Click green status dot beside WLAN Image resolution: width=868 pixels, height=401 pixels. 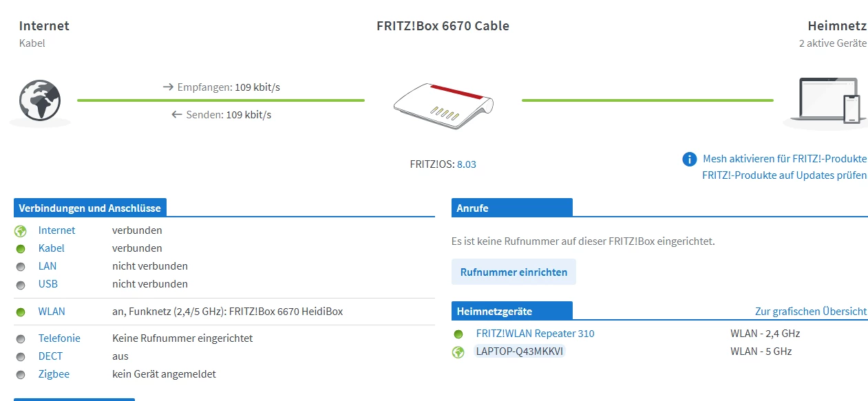21,312
